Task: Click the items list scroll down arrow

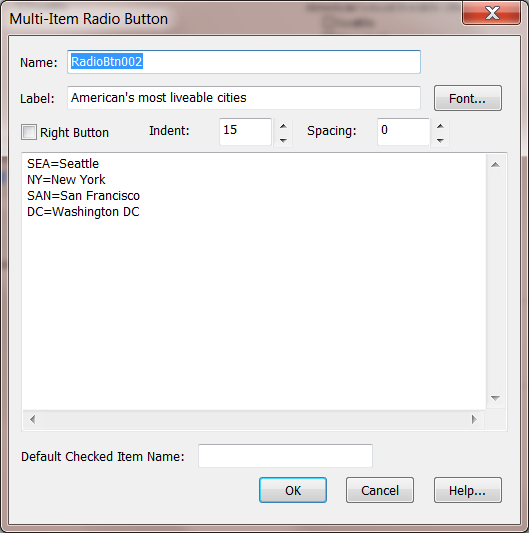Action: pos(495,398)
